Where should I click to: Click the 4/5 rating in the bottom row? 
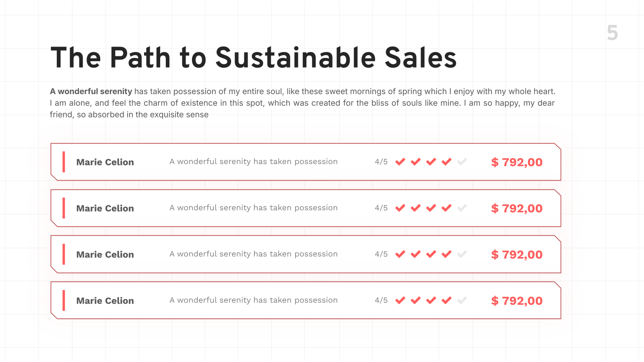click(381, 300)
